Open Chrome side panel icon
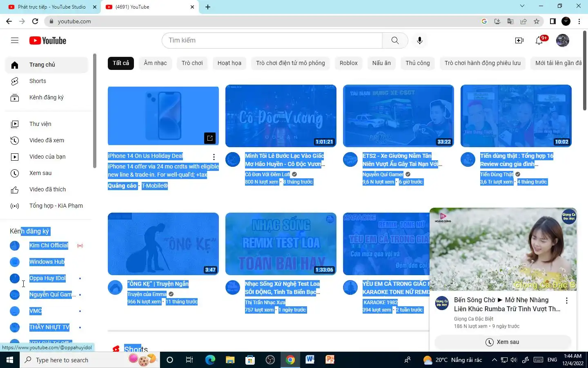 pyautogui.click(x=552, y=21)
